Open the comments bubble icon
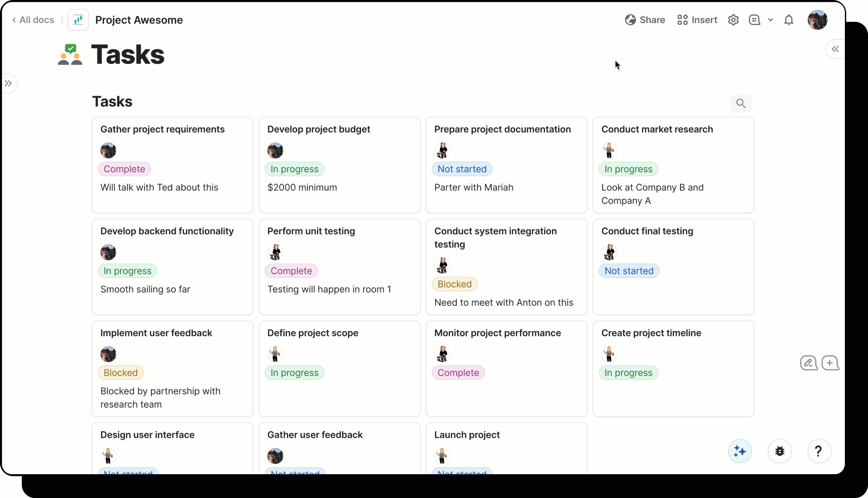This screenshot has width=868, height=498. point(754,20)
